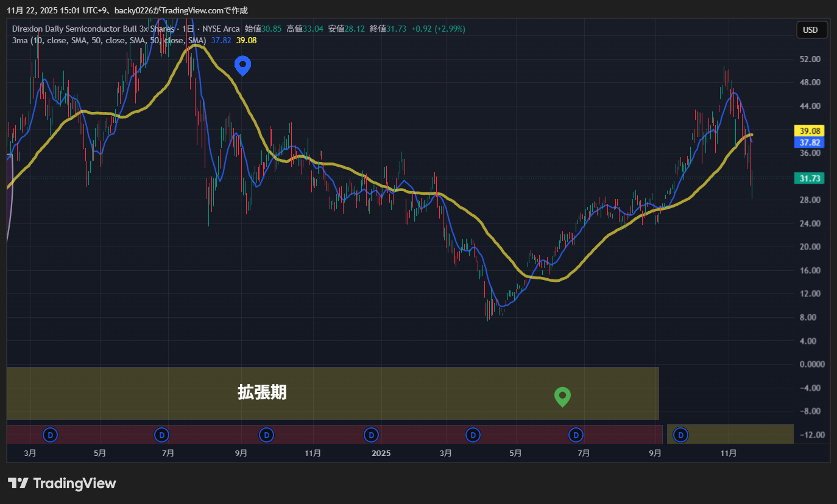Click the TradingView logo icon
837x504 pixels.
(x=18, y=483)
